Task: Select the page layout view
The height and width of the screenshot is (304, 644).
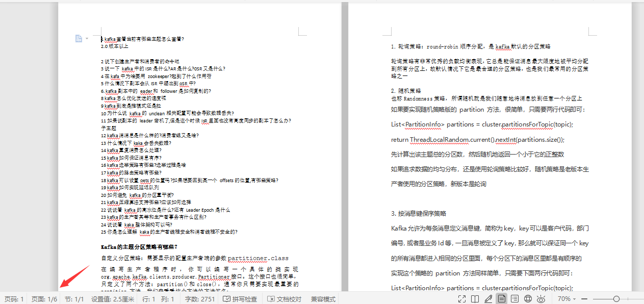Action: click(502, 299)
